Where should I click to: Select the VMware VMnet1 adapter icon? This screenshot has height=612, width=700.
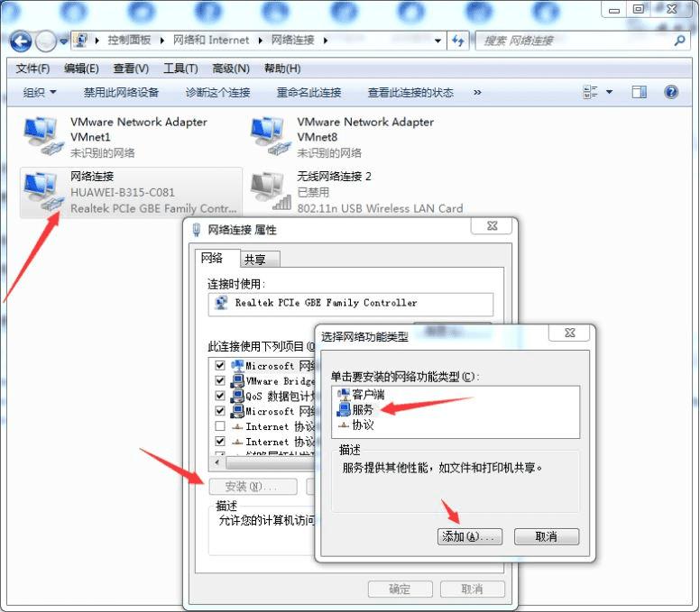point(42,135)
